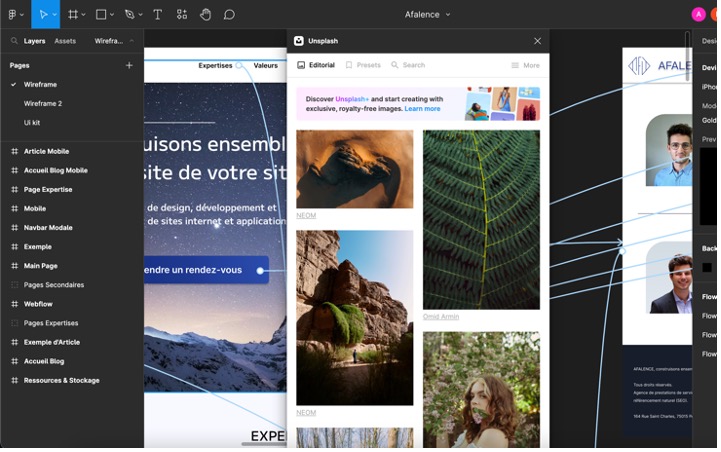Click the Expertises nav item on canvas
The image size is (721, 452).
(x=215, y=65)
